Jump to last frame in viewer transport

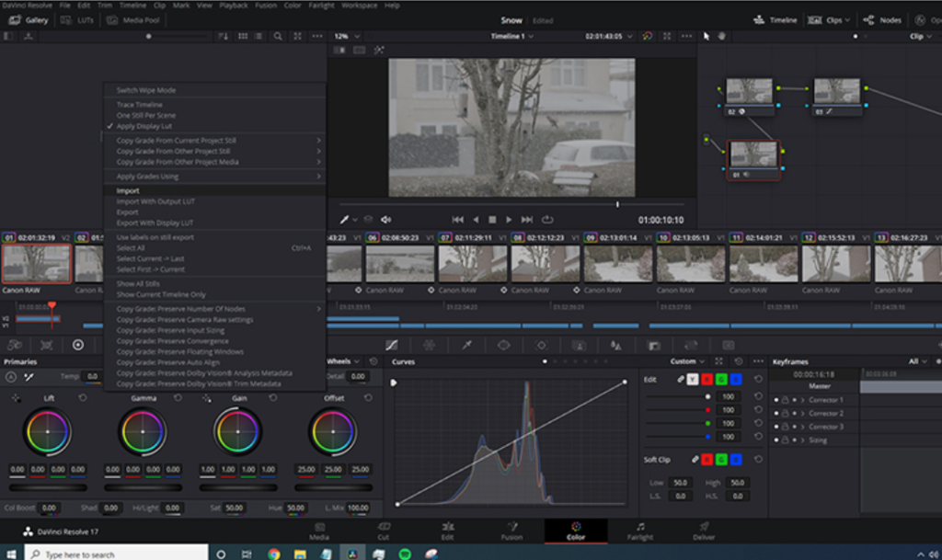click(x=527, y=220)
